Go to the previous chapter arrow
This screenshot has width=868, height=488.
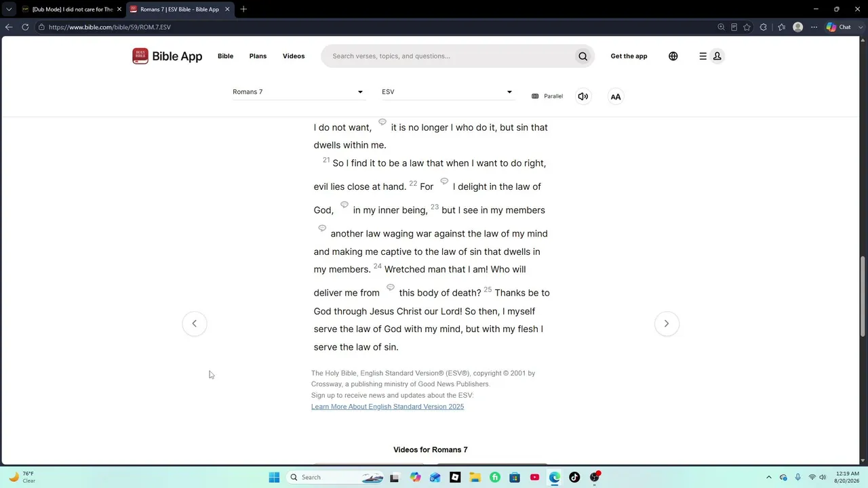(x=195, y=323)
